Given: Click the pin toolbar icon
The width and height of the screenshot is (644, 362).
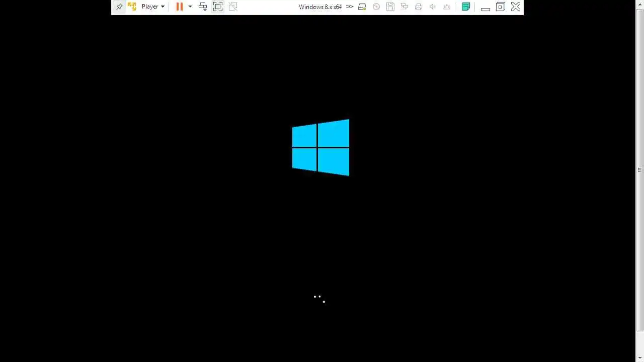Looking at the screenshot, I should (x=119, y=7).
